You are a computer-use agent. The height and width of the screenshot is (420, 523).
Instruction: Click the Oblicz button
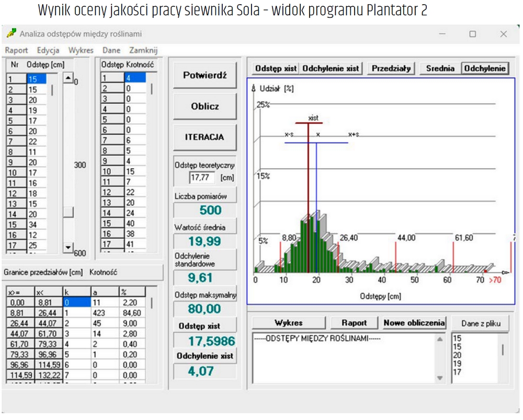click(205, 106)
